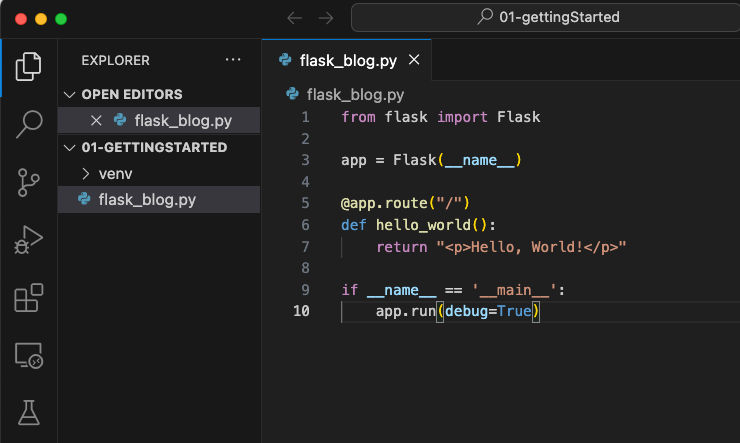Open the Search view icon
This screenshot has height=443, width=740.
pos(29,124)
